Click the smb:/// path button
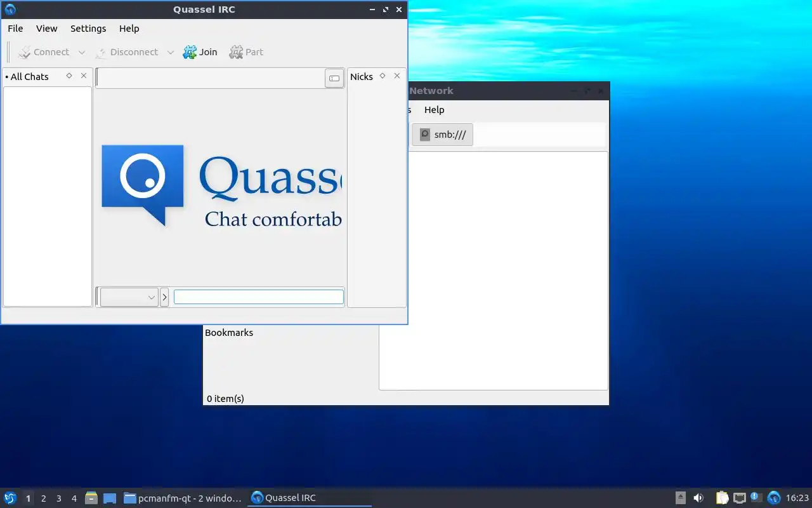The width and height of the screenshot is (812, 508). click(x=442, y=135)
